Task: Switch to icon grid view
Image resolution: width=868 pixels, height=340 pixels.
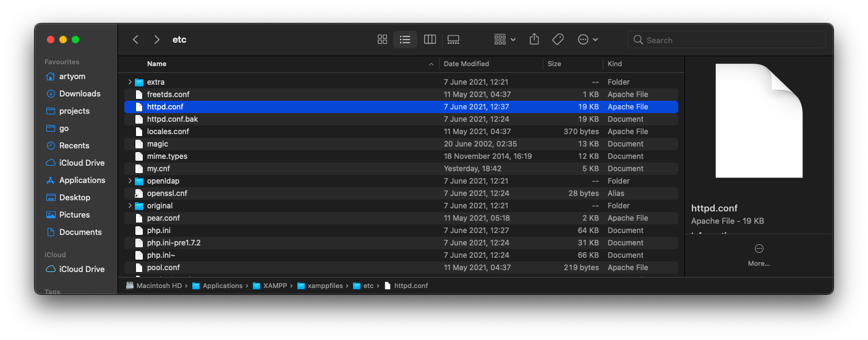Action: (382, 40)
